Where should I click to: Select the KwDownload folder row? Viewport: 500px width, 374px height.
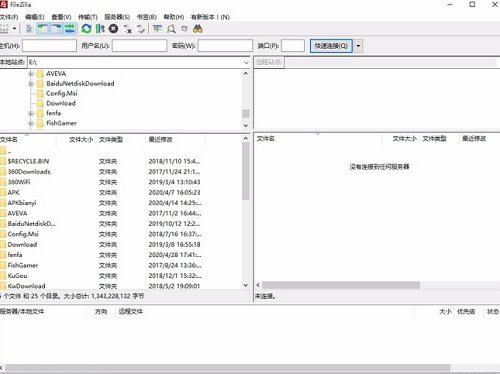click(x=120, y=286)
